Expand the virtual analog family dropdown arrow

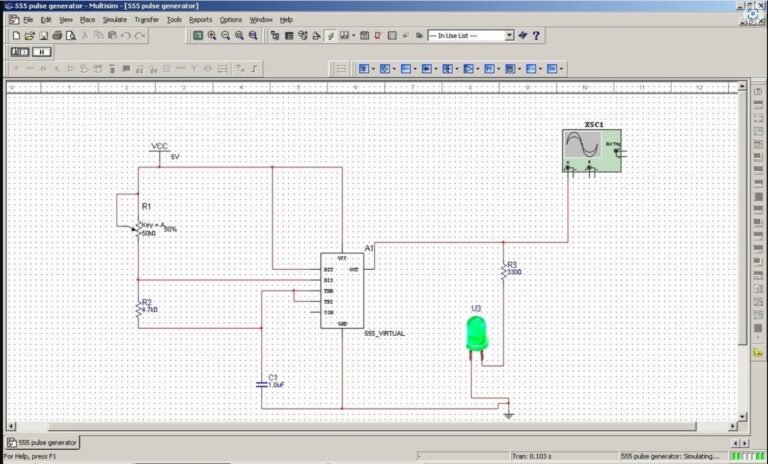coord(478,69)
